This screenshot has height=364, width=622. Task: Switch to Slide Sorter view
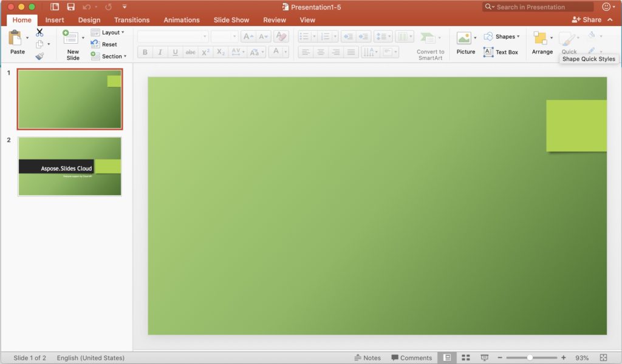466,358
